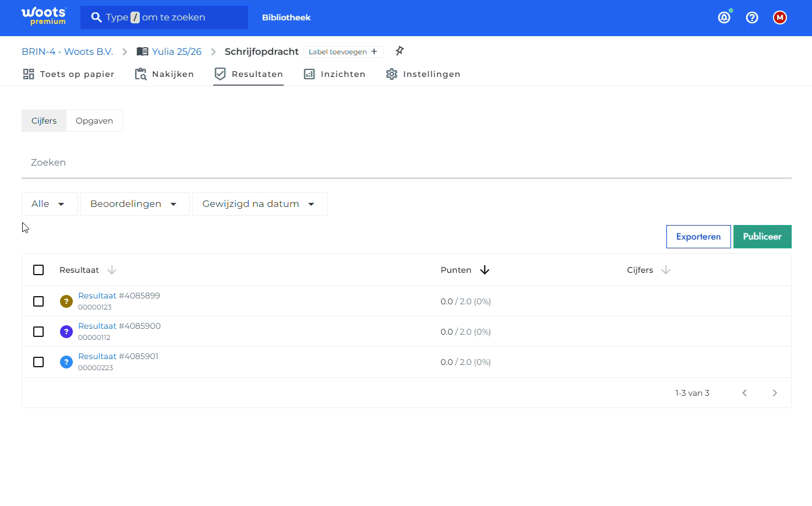Sort results by the Punten arrow
This screenshot has height=506, width=812.
coord(485,270)
